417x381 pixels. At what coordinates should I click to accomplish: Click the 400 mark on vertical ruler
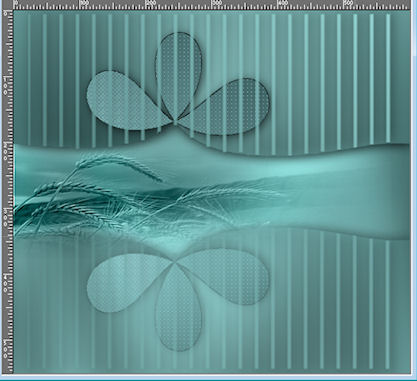click(6, 283)
